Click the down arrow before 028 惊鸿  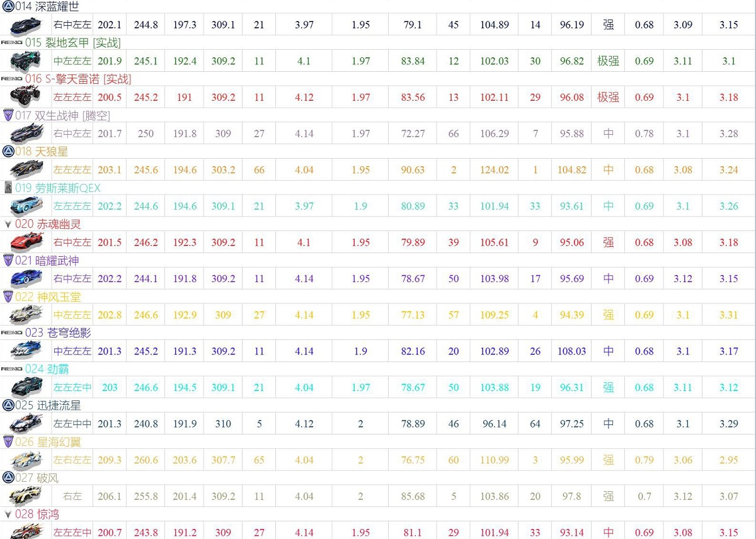coord(8,514)
